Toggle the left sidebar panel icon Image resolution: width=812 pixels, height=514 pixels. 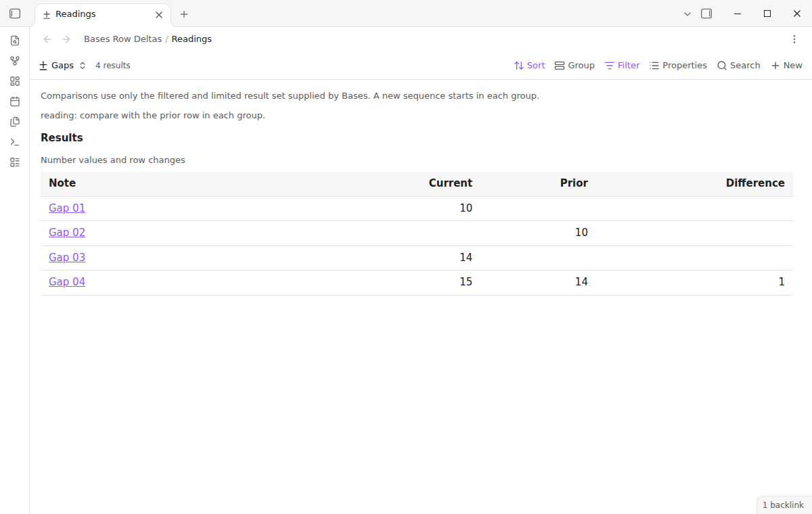click(x=15, y=14)
